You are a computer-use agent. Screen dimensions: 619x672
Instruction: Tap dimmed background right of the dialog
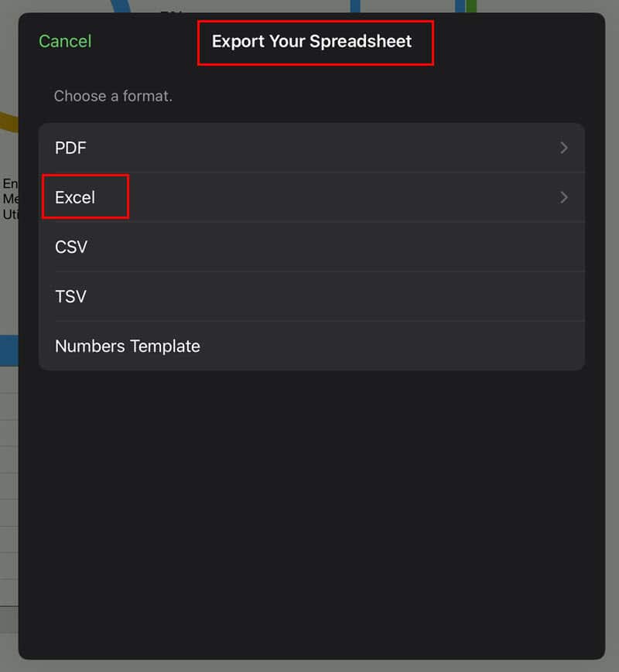612,348
